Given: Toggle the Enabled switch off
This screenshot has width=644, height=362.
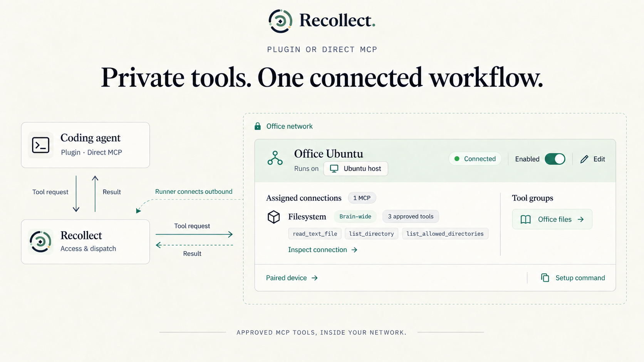Looking at the screenshot, I should tap(555, 159).
